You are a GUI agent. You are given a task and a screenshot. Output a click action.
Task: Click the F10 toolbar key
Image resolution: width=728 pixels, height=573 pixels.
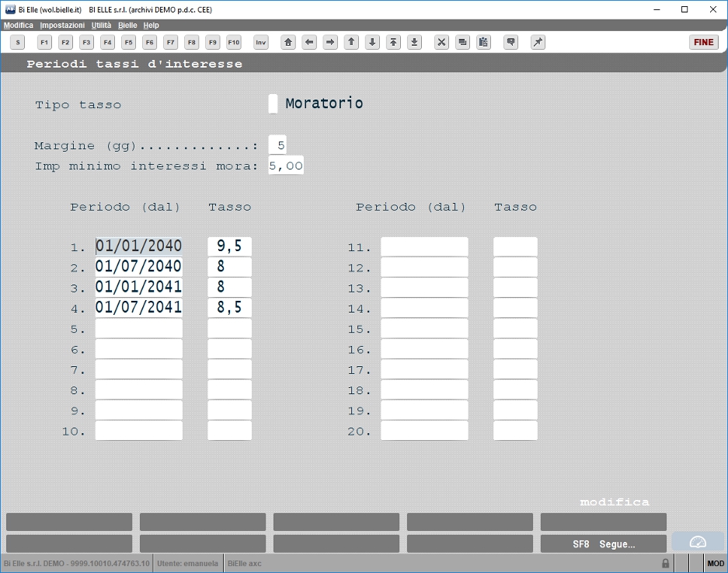pyautogui.click(x=234, y=42)
